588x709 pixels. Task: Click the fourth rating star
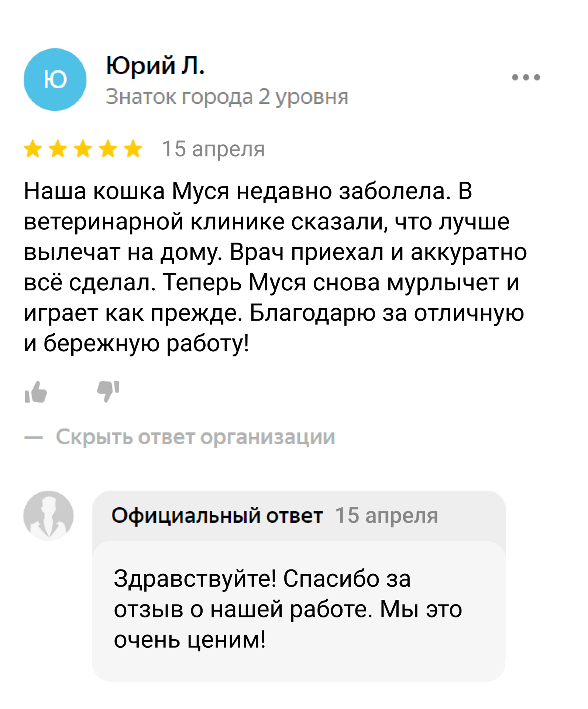(108, 149)
